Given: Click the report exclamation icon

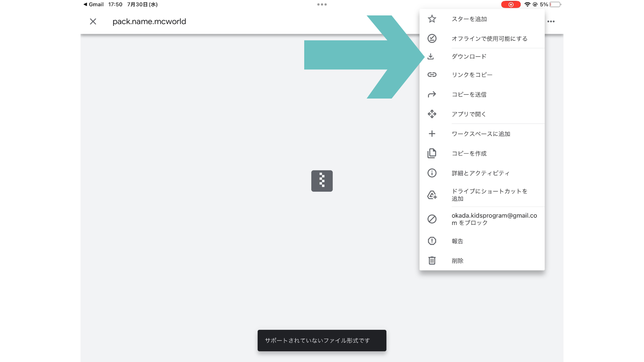Looking at the screenshot, I should click(432, 241).
